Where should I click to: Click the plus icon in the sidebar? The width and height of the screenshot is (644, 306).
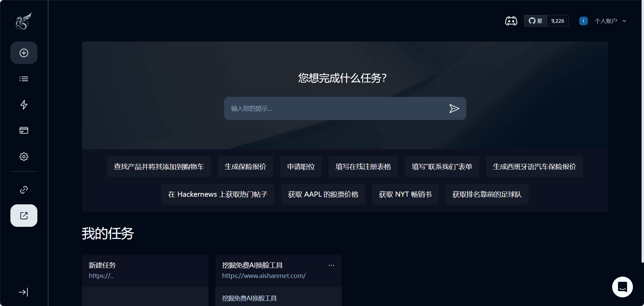pos(24,53)
